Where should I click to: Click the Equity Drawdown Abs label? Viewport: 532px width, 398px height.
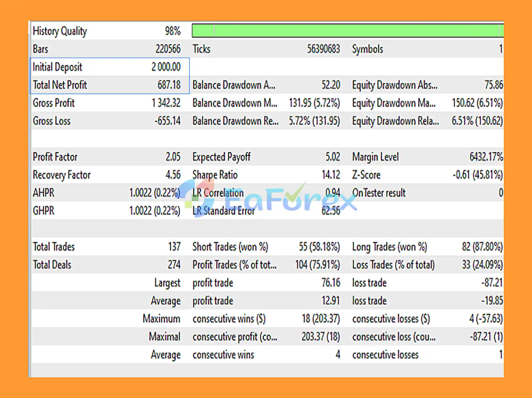pos(395,85)
